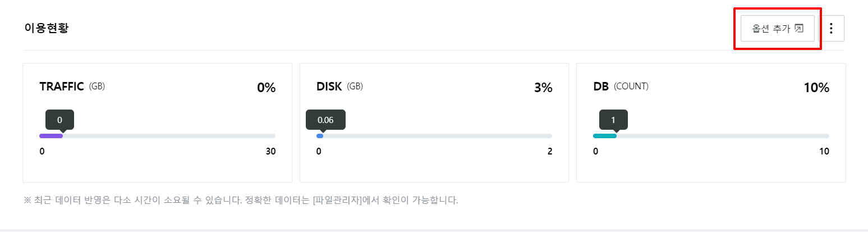The width and height of the screenshot is (868, 232).
Task: Click the TRAFFIC maximum value 30
Action: tap(270, 152)
